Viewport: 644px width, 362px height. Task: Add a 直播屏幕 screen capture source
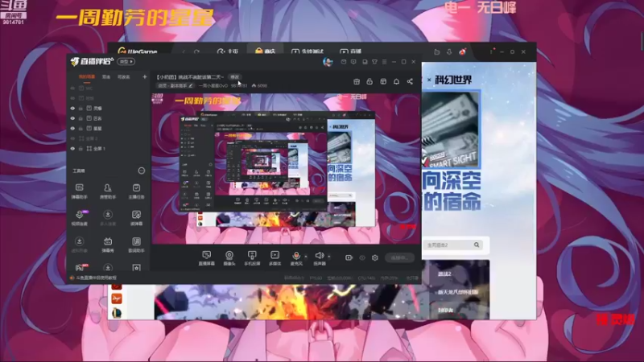[207, 258]
